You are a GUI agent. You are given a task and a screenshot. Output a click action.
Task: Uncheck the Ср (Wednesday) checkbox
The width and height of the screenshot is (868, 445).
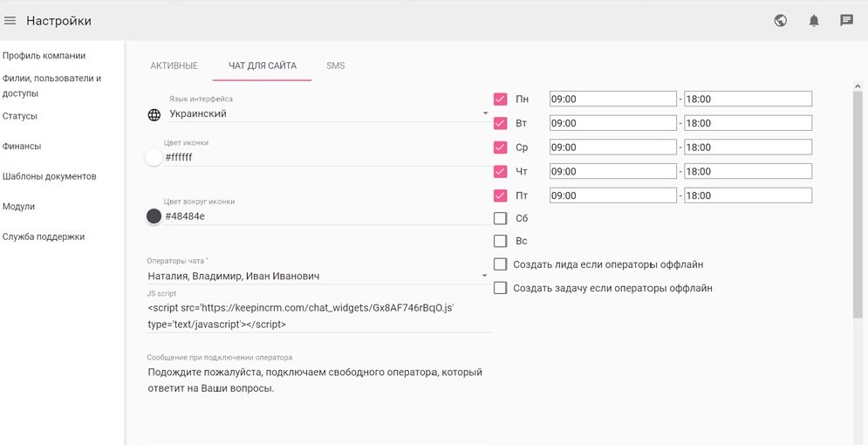500,147
